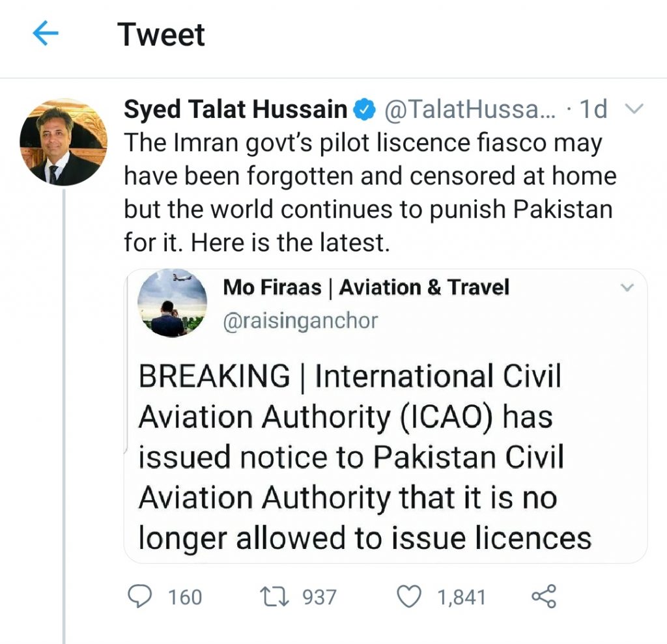Image resolution: width=667 pixels, height=644 pixels.
Task: Click the 1d timestamp
Action: coord(593,110)
